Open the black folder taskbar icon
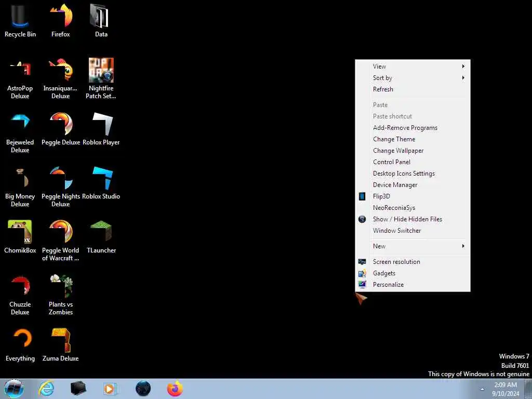The image size is (532, 399). point(78,389)
